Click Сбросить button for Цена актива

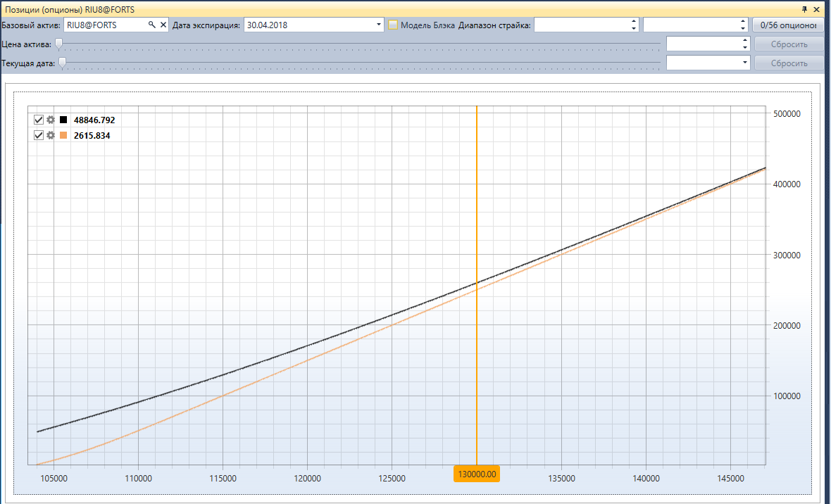coord(789,44)
